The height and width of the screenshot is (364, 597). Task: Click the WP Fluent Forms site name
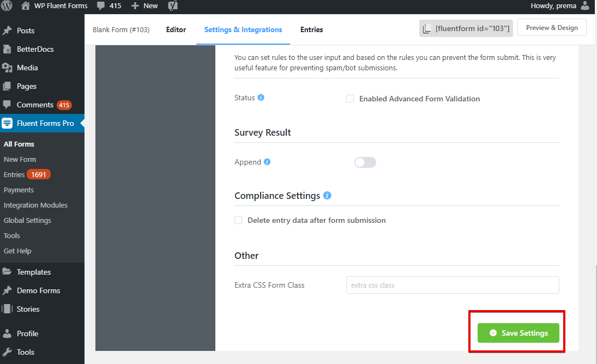coord(61,5)
